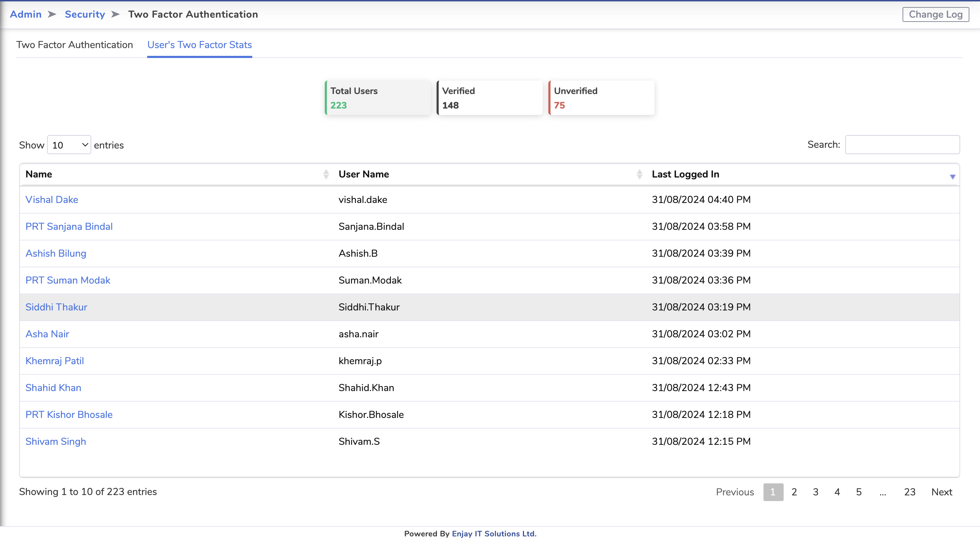Go to pagination page 2
Screen dimensions: 980x541
click(x=794, y=492)
